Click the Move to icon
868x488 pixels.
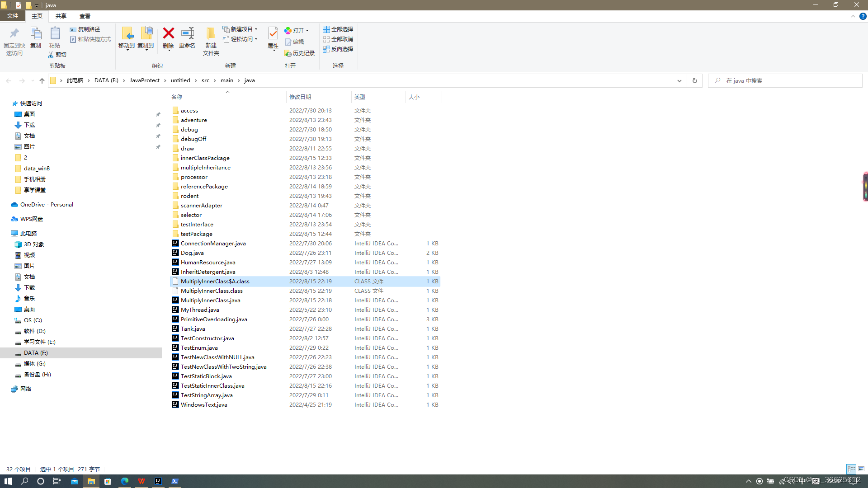tap(127, 33)
